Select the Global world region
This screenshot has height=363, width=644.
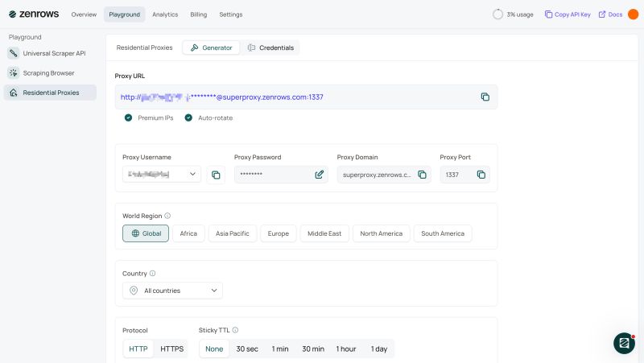tap(146, 233)
